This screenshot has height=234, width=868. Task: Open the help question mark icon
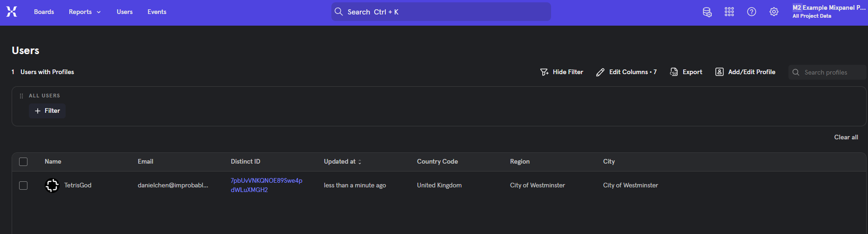(x=752, y=12)
